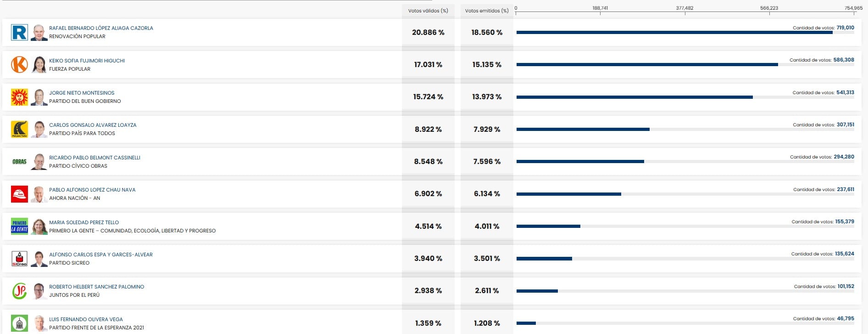Click Maria Soledad Perez Tello's photo
868x334 pixels.
(x=39, y=226)
